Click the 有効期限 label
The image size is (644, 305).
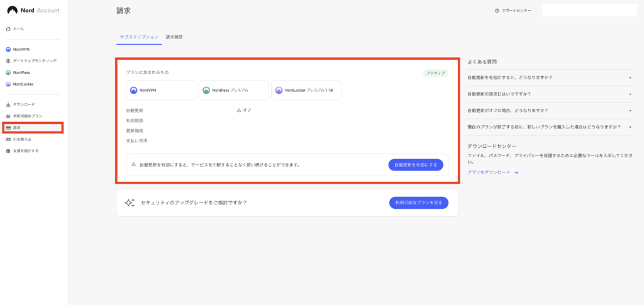point(135,121)
